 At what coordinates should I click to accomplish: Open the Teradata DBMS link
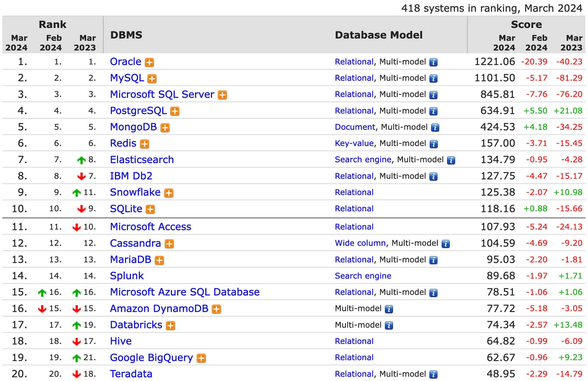[x=131, y=374]
